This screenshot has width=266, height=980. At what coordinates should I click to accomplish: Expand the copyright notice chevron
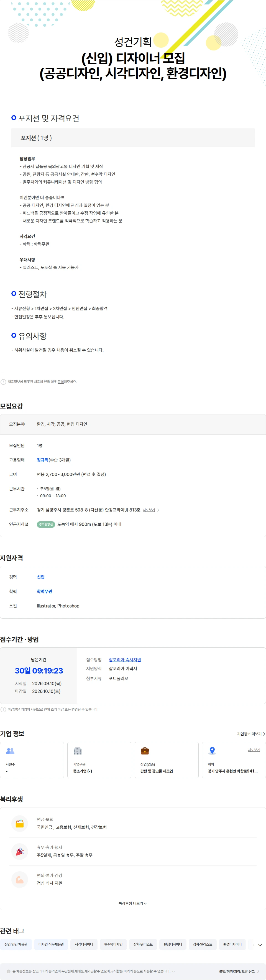tap(173, 971)
